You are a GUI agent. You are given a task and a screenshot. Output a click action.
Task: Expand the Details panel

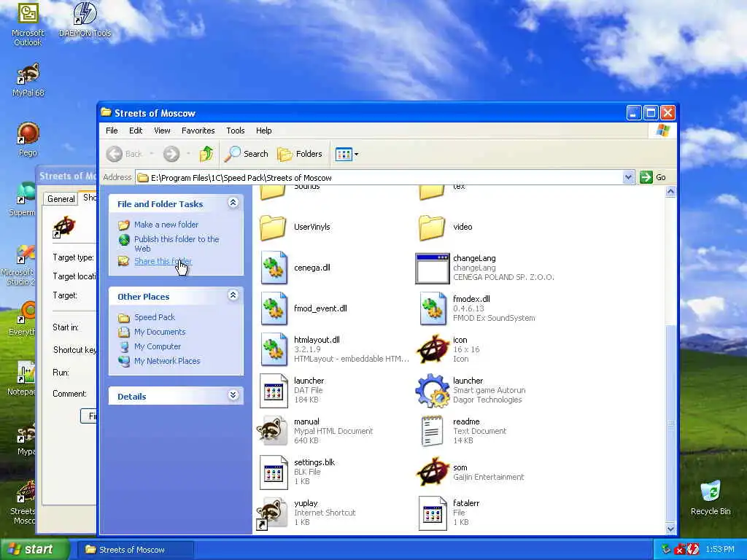pyautogui.click(x=233, y=395)
